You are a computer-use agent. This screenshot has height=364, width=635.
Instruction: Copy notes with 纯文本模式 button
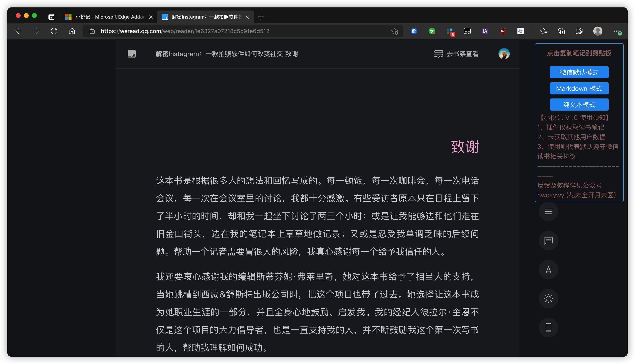(x=579, y=105)
